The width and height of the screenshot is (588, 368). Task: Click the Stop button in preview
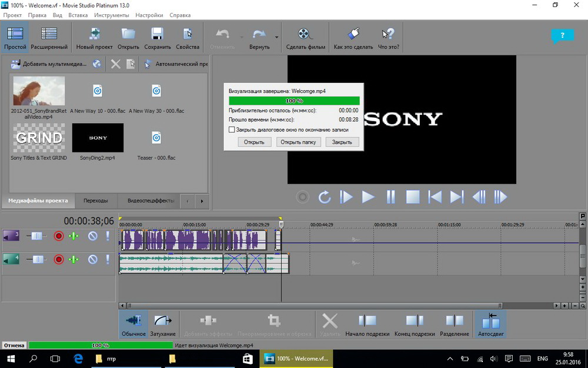pos(413,197)
